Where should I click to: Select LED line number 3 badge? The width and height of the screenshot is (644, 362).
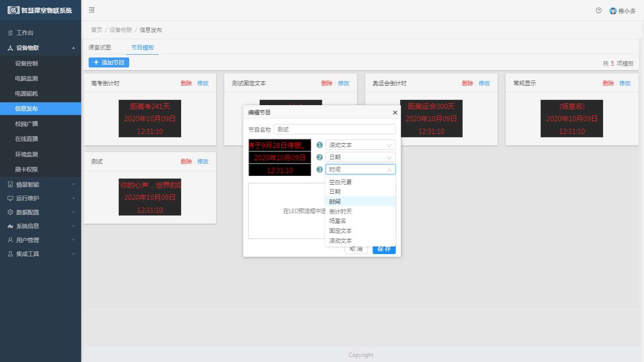coord(320,170)
